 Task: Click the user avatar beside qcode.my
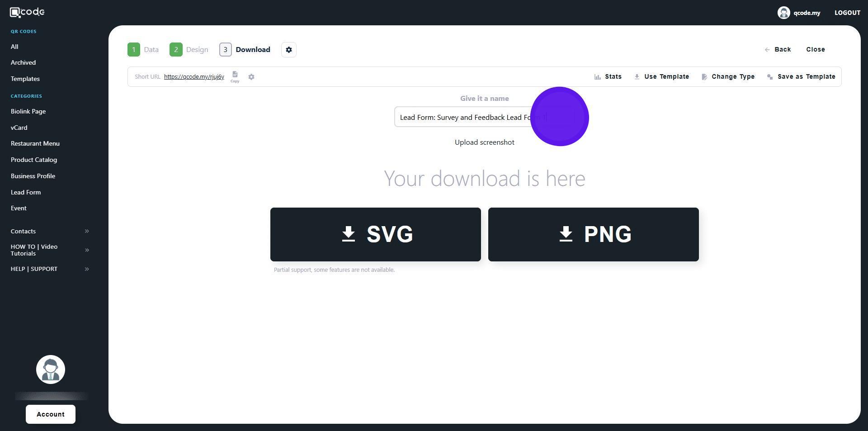(783, 13)
